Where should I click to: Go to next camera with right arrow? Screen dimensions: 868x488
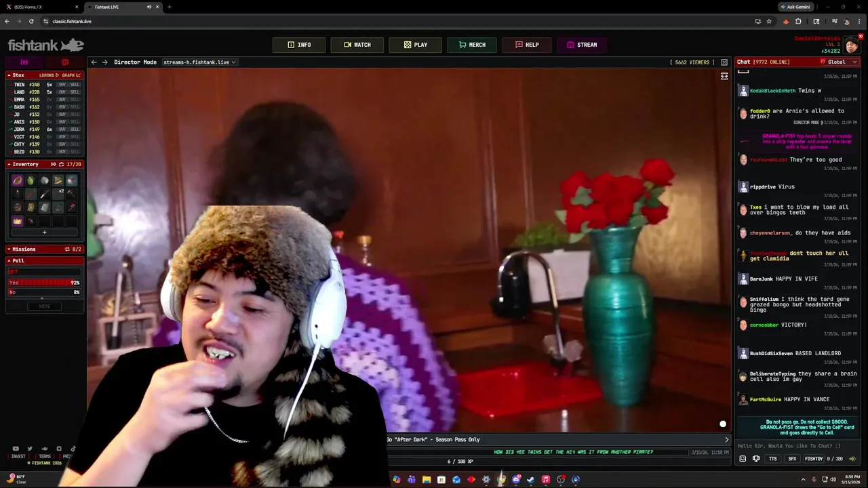point(104,62)
